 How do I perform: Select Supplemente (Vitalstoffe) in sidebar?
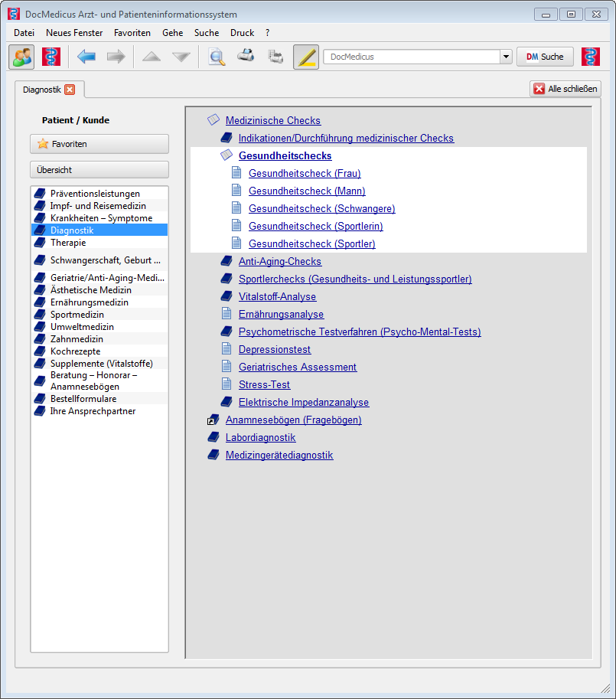[99, 364]
